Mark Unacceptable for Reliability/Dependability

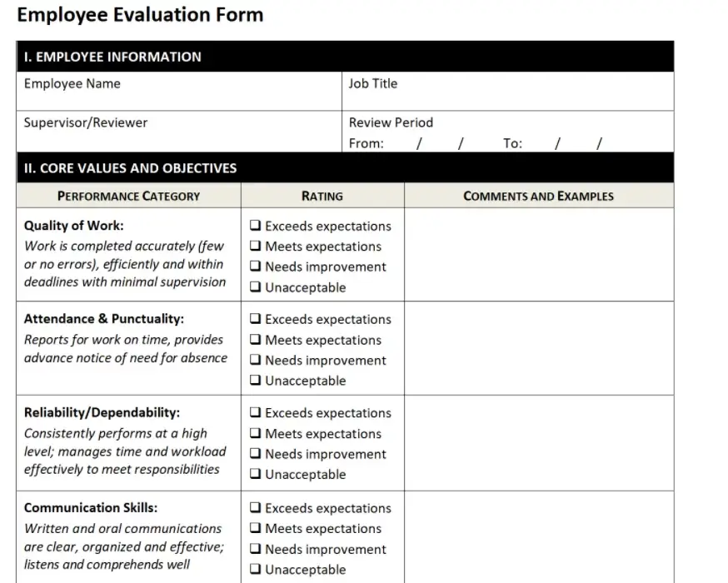pos(256,475)
